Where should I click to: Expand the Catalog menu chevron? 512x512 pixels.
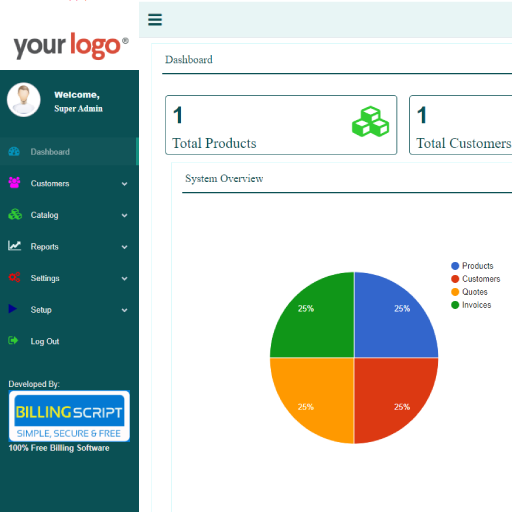tap(124, 215)
